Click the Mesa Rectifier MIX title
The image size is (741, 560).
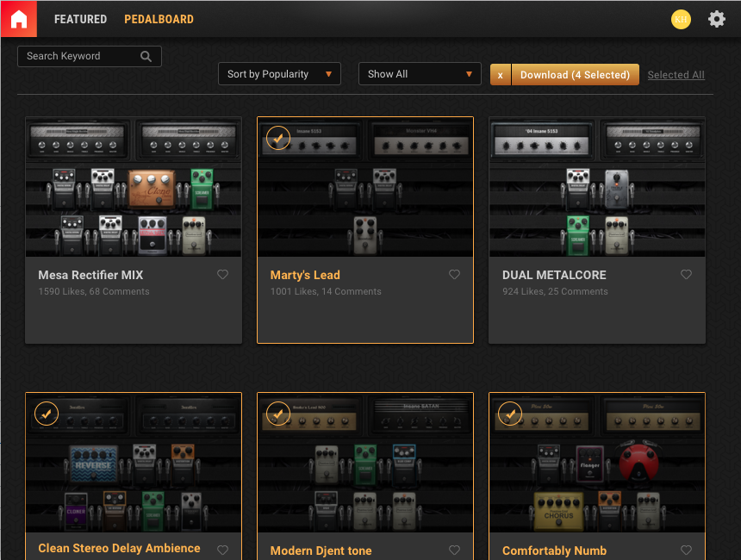[90, 275]
